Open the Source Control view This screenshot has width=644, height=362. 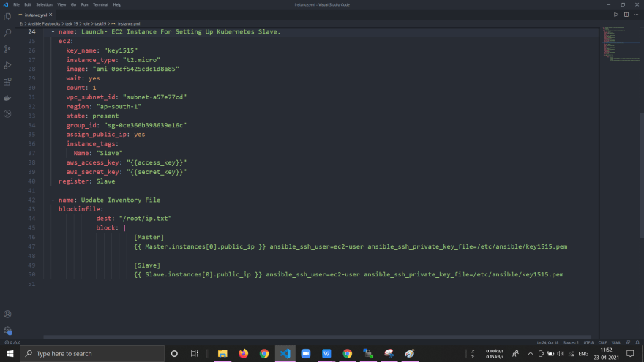point(7,49)
